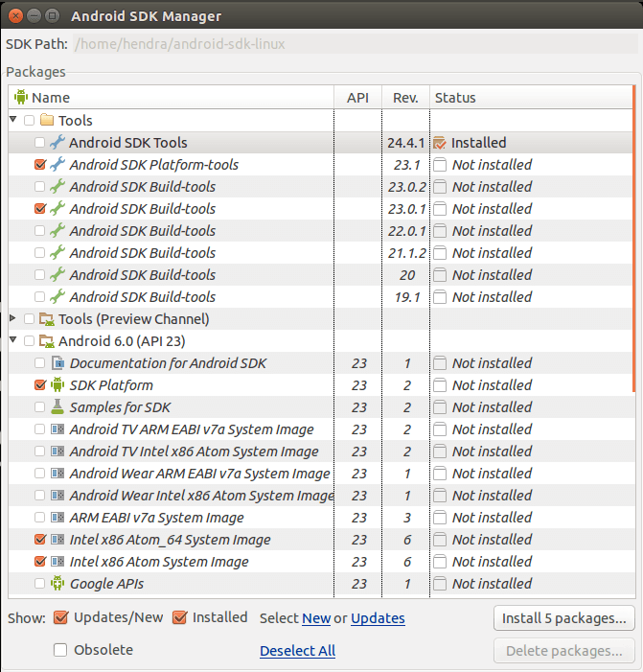This screenshot has height=672, width=643.
Task: Expand the Tools (Preview Channel) group
Action: pyautogui.click(x=12, y=318)
